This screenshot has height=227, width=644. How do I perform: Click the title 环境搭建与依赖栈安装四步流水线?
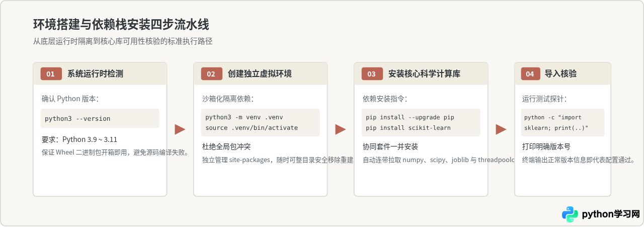tap(121, 24)
